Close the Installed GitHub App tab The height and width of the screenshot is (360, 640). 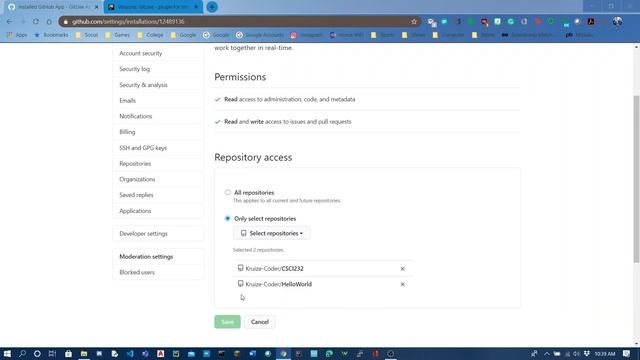coord(96,7)
